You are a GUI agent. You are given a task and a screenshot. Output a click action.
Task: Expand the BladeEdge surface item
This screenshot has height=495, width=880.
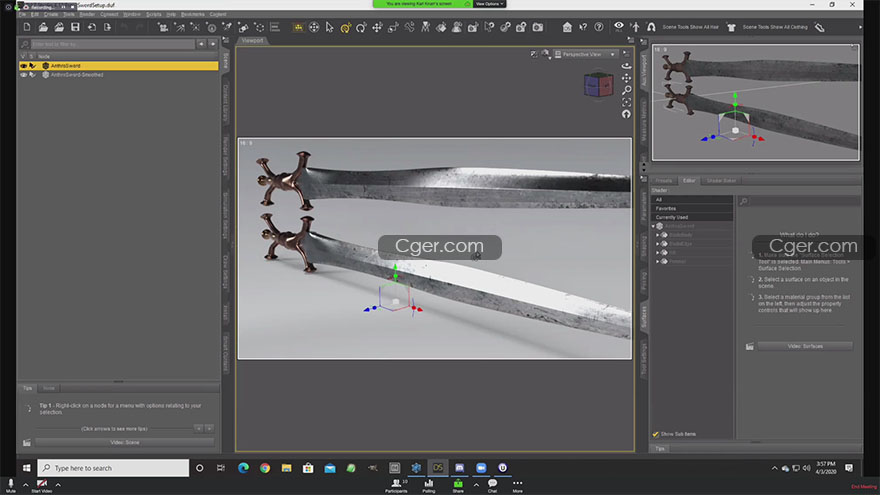tap(658, 244)
